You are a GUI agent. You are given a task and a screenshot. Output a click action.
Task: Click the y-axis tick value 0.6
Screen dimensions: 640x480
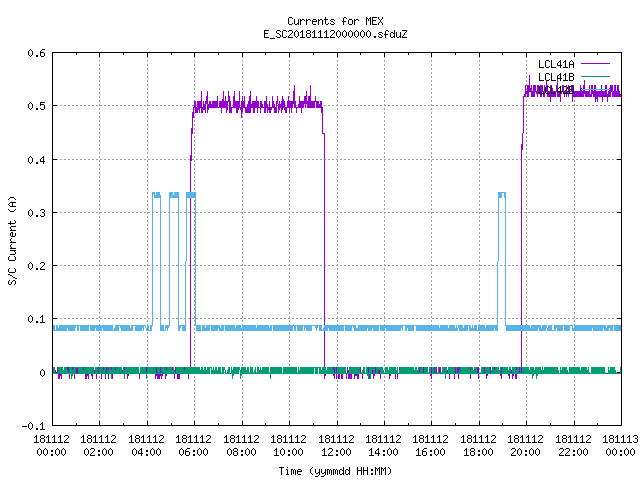tap(36, 53)
